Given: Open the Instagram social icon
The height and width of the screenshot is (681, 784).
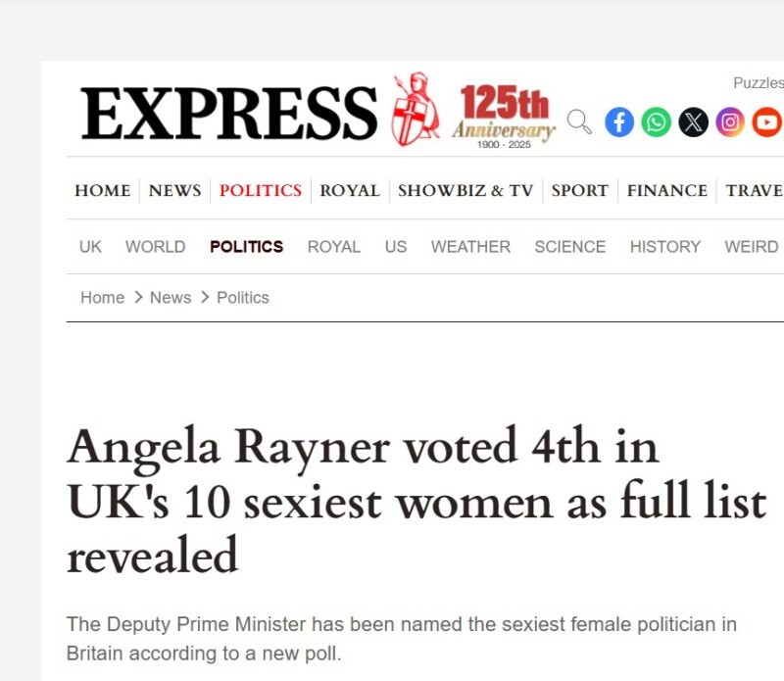Looking at the screenshot, I should pos(730,122).
